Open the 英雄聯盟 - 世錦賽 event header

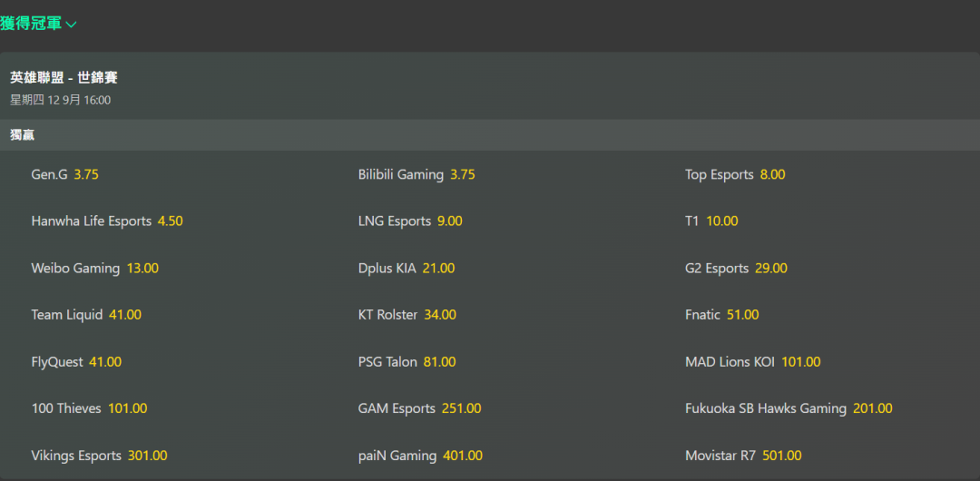64,78
